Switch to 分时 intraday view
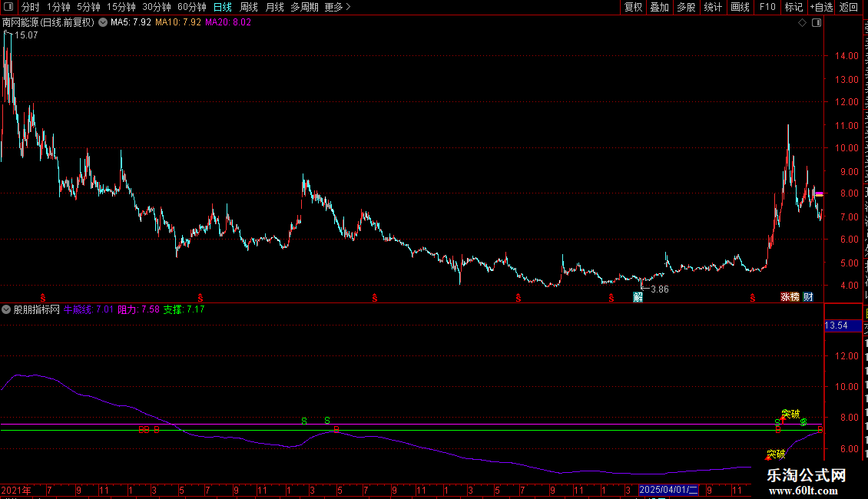The height and width of the screenshot is (499, 868). (31, 7)
